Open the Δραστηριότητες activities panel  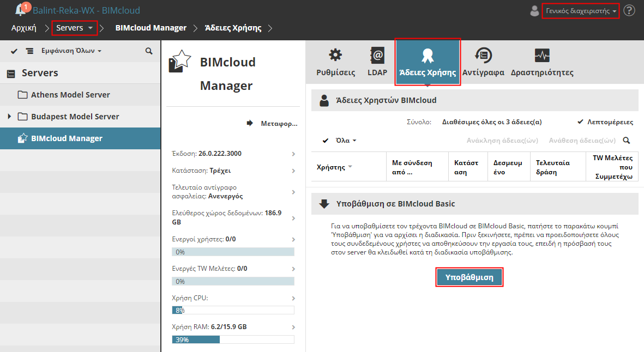[542, 61]
